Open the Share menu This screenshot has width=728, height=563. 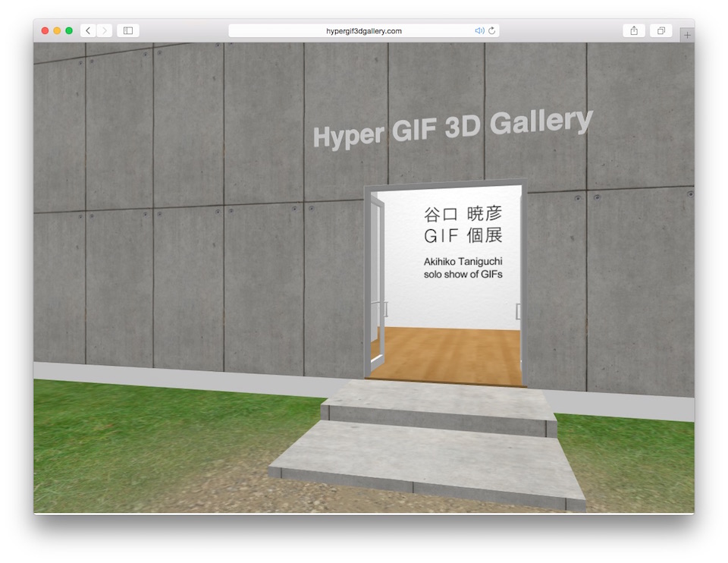coord(633,31)
